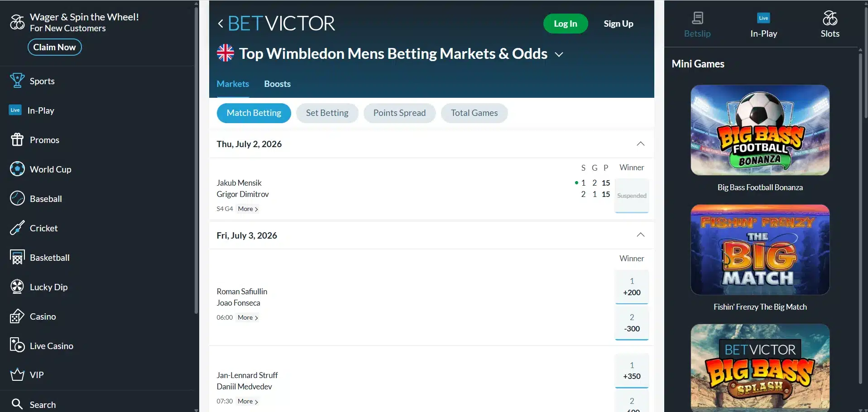Open the Cricket bat icon
This screenshot has height=412, width=868.
(17, 228)
